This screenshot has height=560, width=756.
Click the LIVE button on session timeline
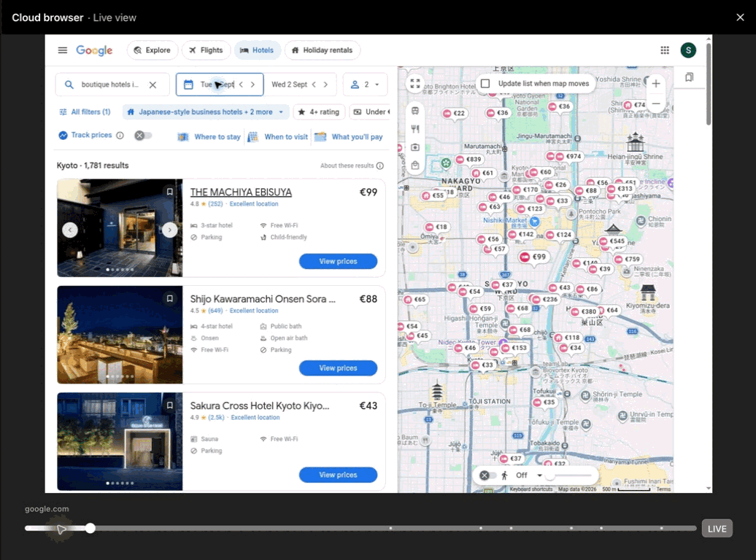click(717, 529)
